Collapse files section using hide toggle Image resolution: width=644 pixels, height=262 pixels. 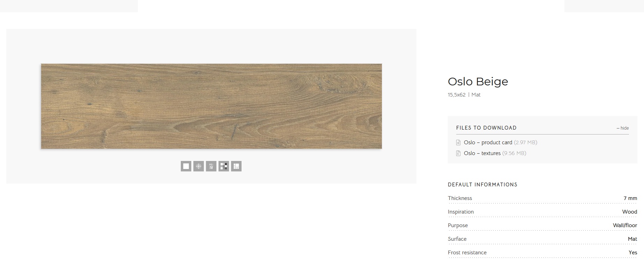[x=622, y=128]
